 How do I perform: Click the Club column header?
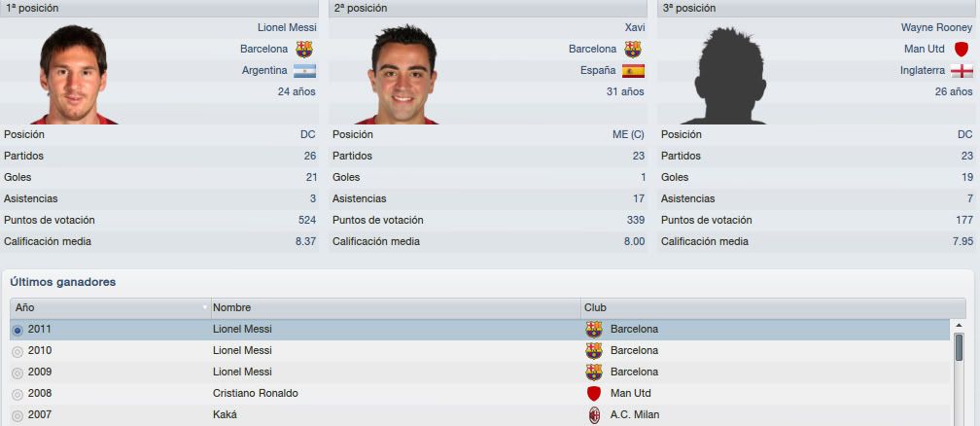coord(773,307)
